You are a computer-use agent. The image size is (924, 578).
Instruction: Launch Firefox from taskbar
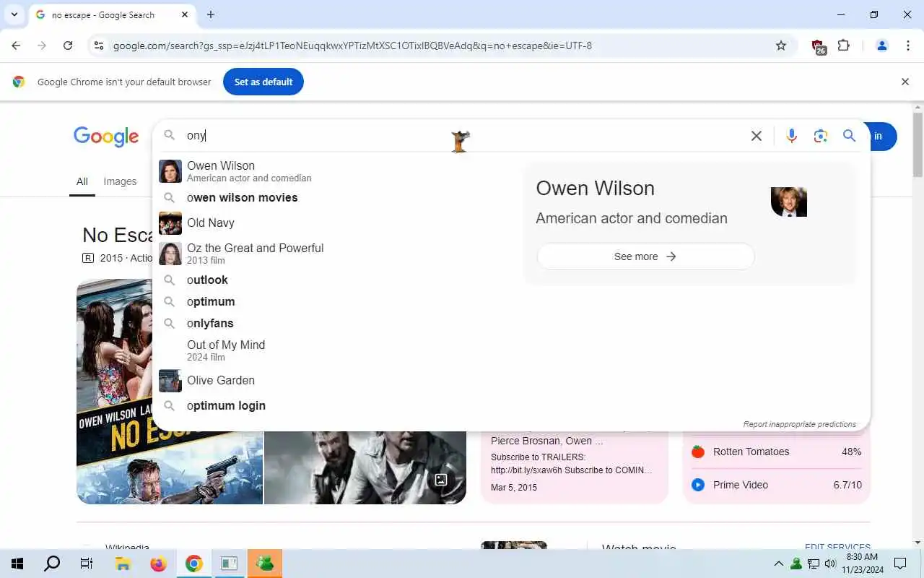pos(158,564)
